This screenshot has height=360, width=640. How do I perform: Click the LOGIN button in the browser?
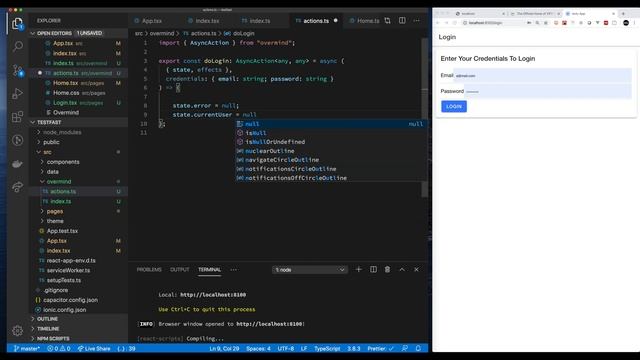tap(454, 107)
